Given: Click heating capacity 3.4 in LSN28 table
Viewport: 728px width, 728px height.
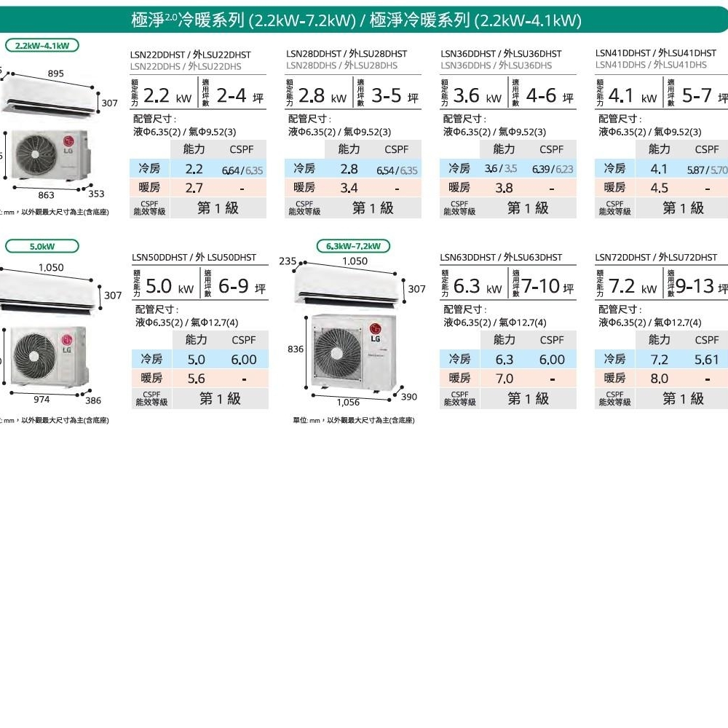Looking at the screenshot, I should pos(349,188).
